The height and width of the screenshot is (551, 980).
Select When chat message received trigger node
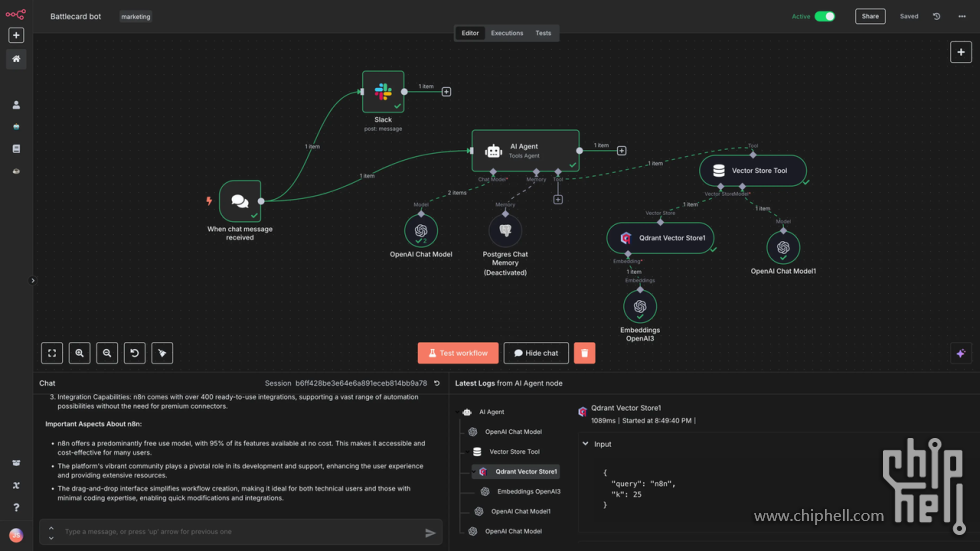[x=240, y=201]
